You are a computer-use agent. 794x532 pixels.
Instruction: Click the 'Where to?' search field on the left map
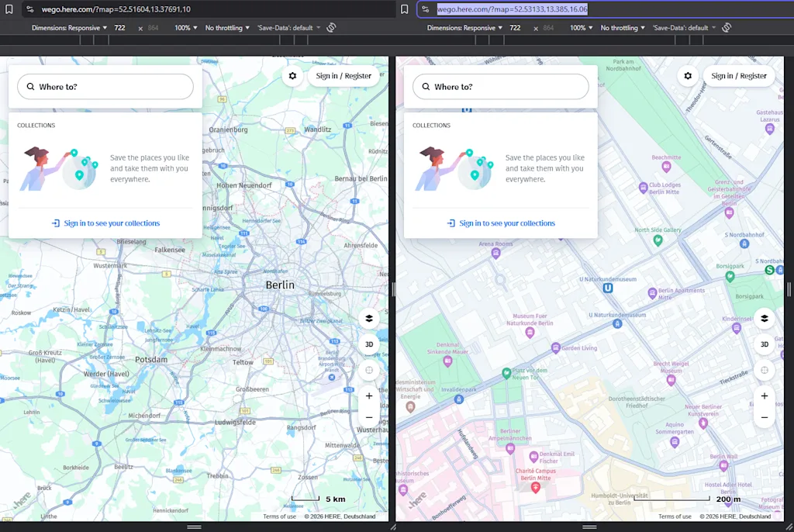point(105,86)
